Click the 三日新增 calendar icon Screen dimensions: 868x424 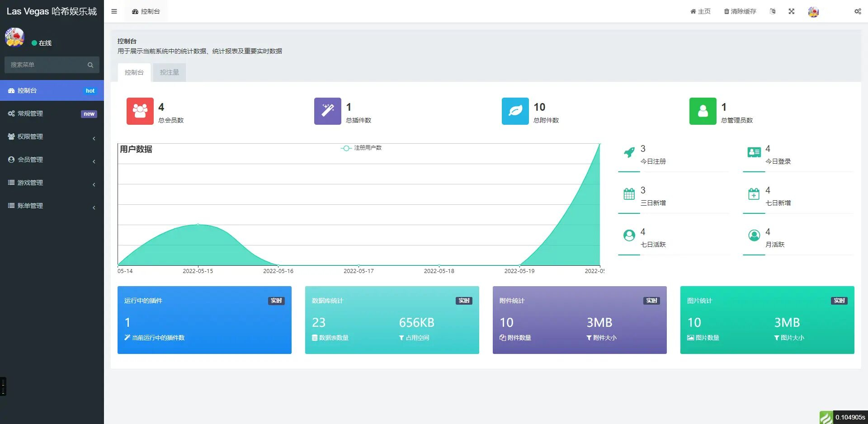coord(629,194)
